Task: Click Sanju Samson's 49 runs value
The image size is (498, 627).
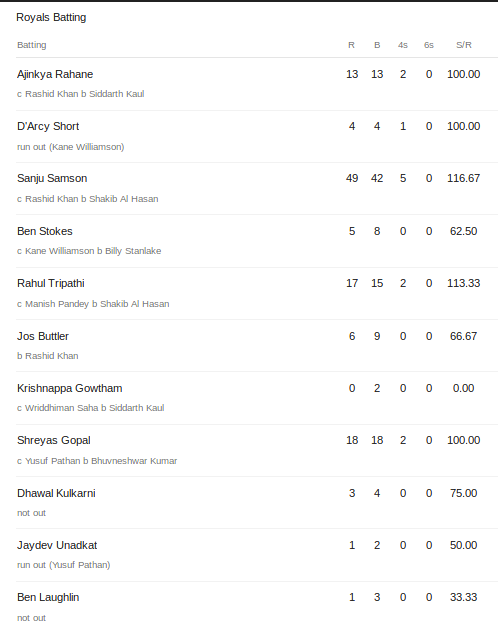Action: pos(352,178)
